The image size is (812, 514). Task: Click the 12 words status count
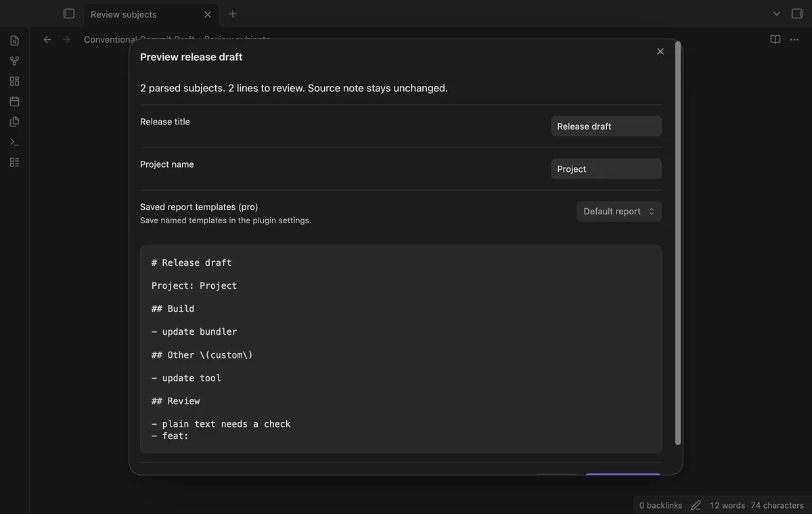tap(727, 505)
